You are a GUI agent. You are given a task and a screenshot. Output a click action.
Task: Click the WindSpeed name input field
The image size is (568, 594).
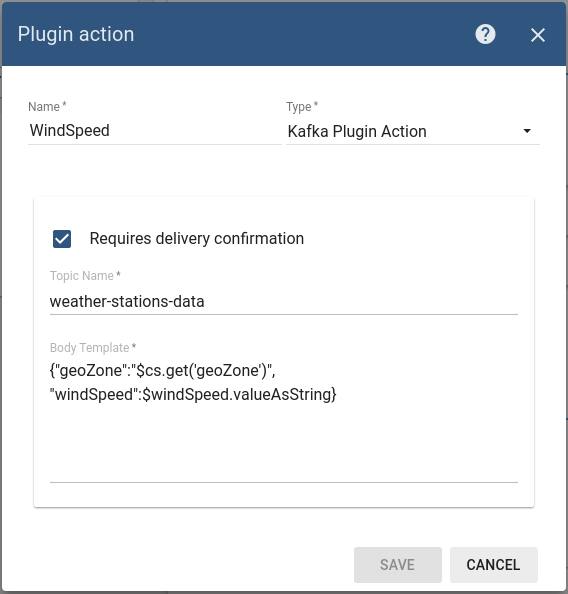[x=155, y=131]
